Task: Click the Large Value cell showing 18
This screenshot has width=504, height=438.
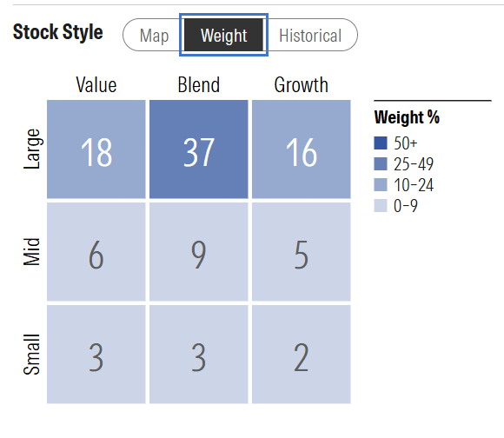Action: [96, 149]
